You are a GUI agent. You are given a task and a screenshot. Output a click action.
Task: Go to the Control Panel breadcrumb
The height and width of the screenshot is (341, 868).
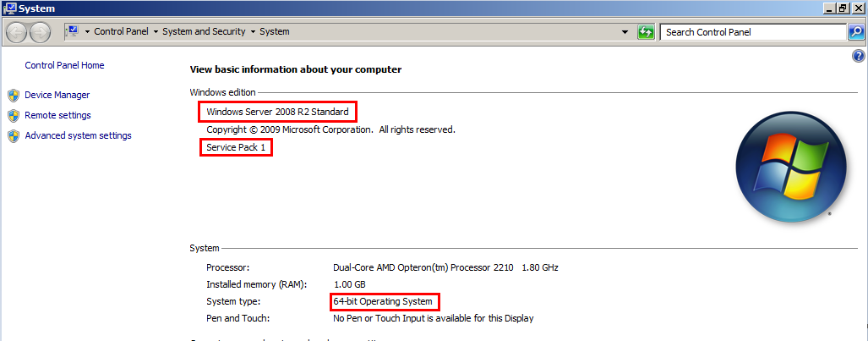[x=121, y=32]
